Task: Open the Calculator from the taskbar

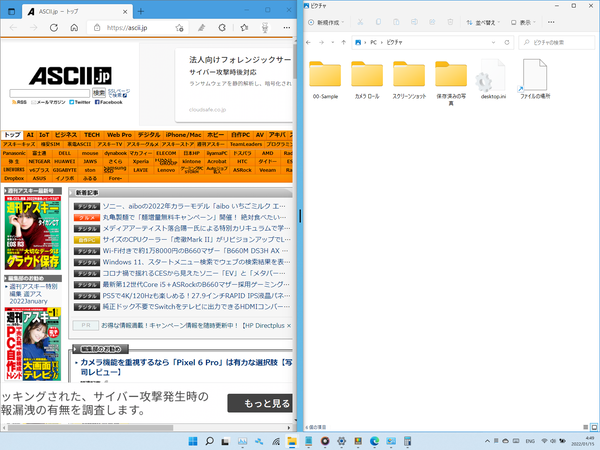Action: tap(408, 441)
